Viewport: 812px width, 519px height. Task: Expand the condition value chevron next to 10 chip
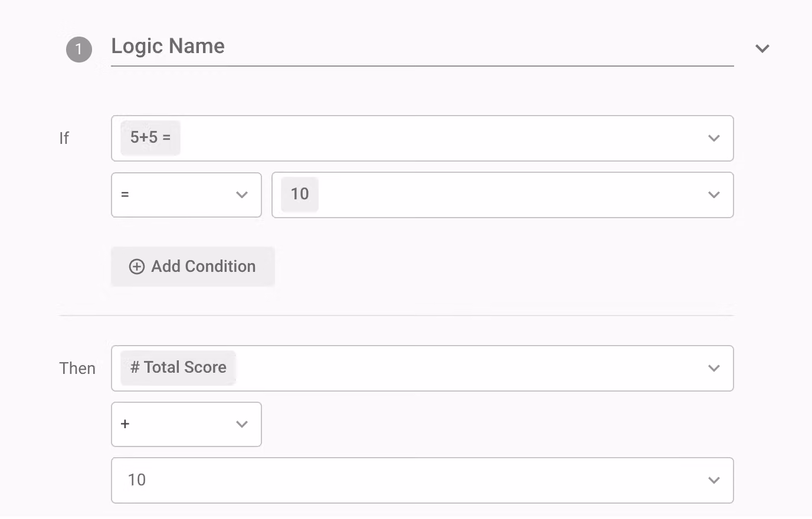click(x=714, y=195)
